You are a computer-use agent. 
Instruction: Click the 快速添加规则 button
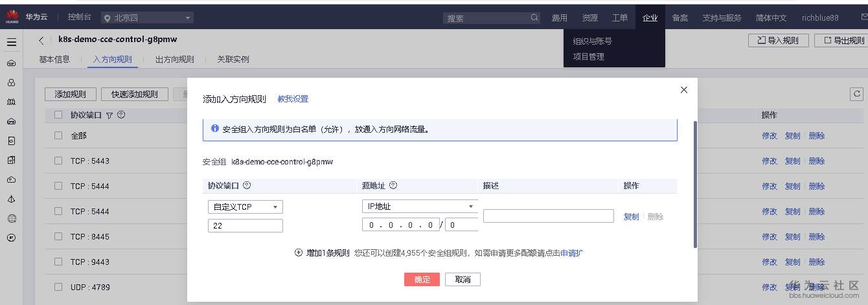[x=135, y=95]
